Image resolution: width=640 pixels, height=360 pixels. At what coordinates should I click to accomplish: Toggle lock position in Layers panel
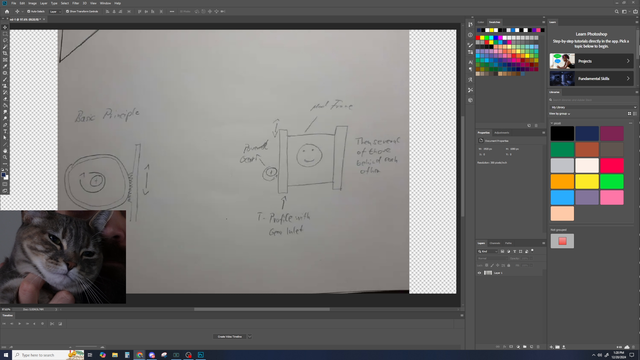tap(498, 265)
